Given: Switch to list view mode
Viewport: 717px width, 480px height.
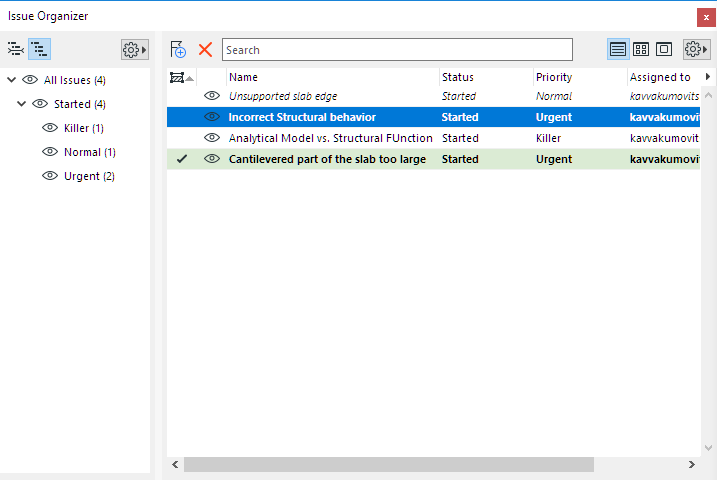Looking at the screenshot, I should [x=618, y=49].
